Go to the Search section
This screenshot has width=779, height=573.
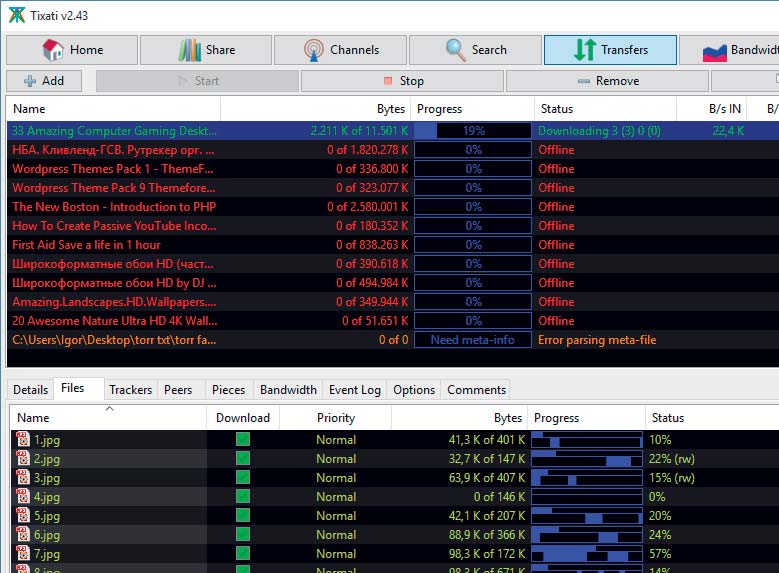pos(475,50)
